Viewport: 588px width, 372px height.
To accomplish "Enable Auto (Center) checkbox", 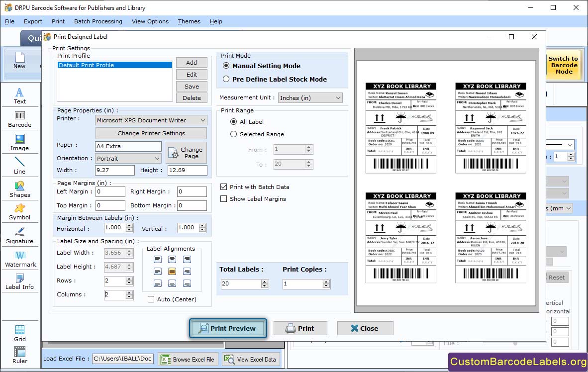I will pyautogui.click(x=151, y=299).
